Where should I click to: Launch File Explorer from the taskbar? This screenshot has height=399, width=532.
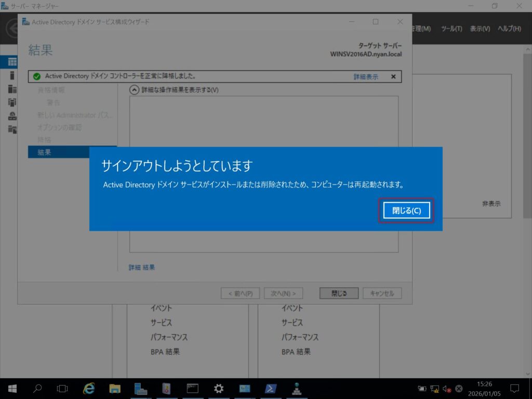(x=115, y=388)
